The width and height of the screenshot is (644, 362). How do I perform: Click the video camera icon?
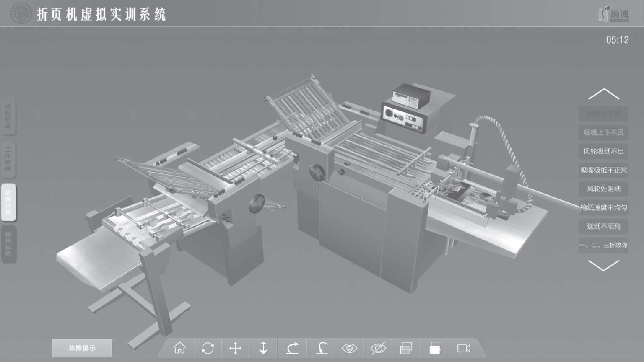[464, 348]
